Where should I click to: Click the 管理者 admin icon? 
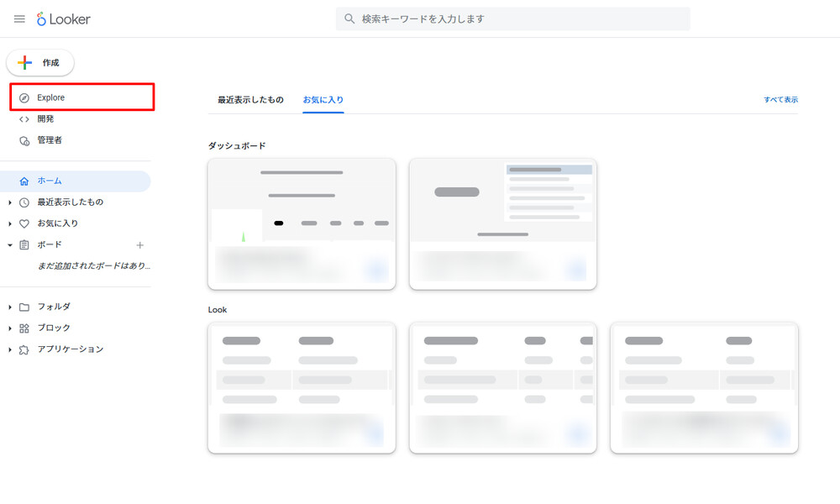24,141
